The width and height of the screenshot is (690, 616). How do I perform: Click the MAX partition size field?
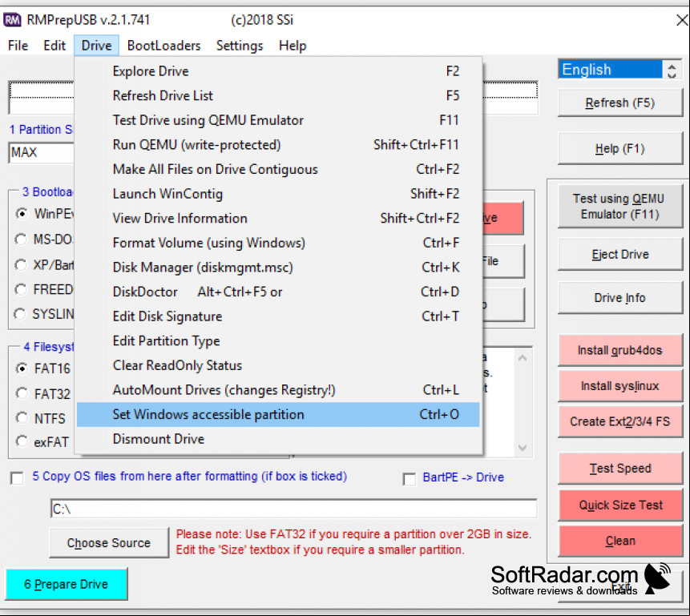[42, 153]
